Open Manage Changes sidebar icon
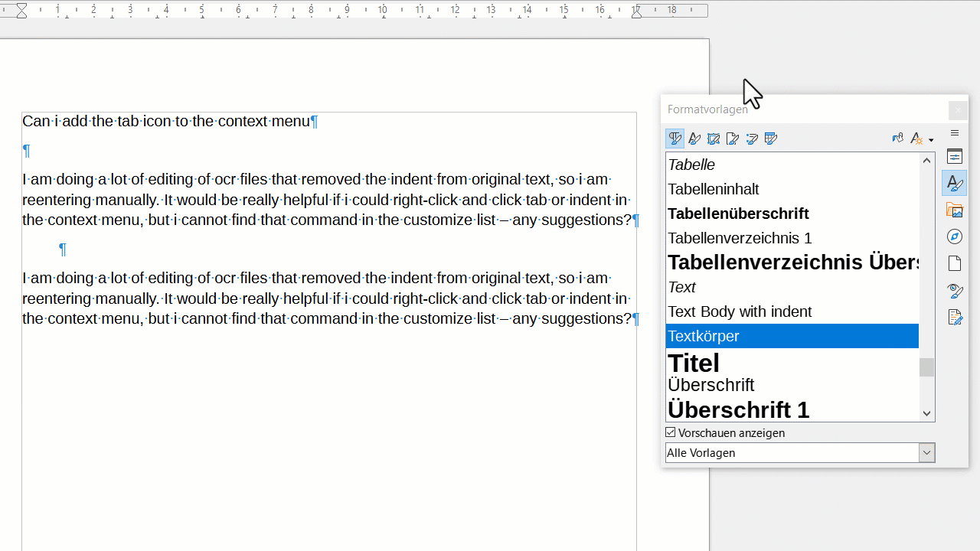The image size is (980, 551). [x=955, y=317]
